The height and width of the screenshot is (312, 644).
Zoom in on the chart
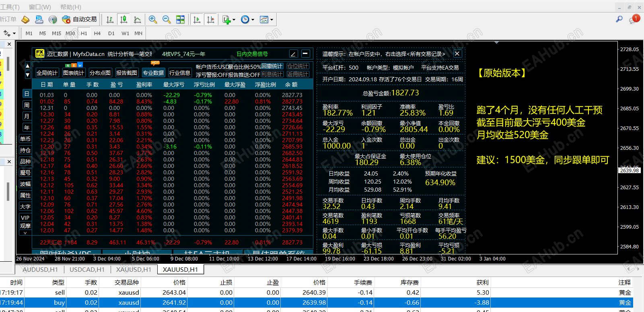(x=153, y=19)
